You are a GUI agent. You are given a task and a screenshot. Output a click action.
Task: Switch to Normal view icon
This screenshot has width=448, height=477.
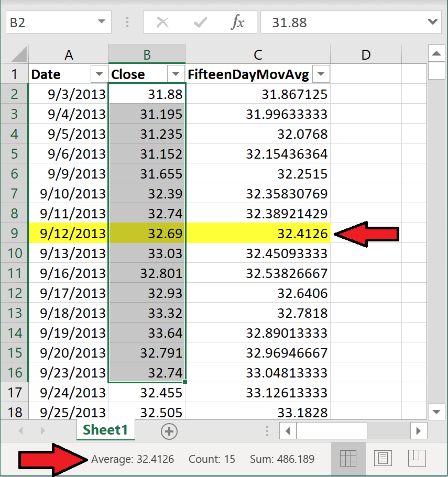(348, 459)
